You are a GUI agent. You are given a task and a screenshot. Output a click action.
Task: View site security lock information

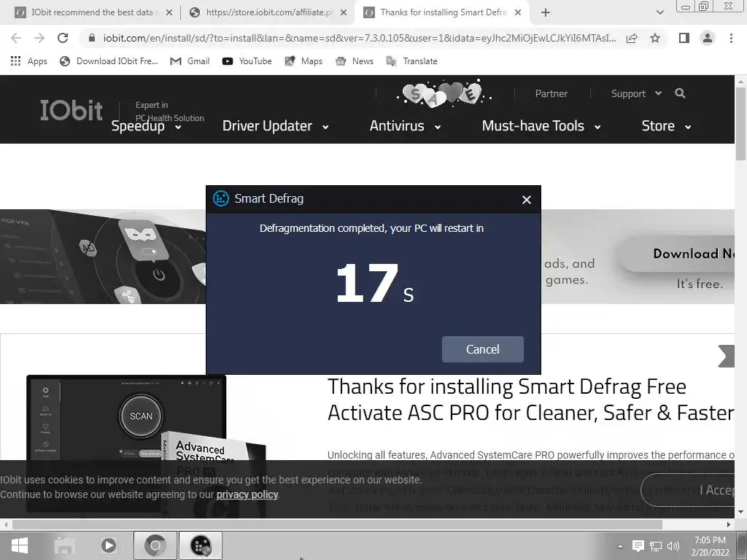coord(92,38)
